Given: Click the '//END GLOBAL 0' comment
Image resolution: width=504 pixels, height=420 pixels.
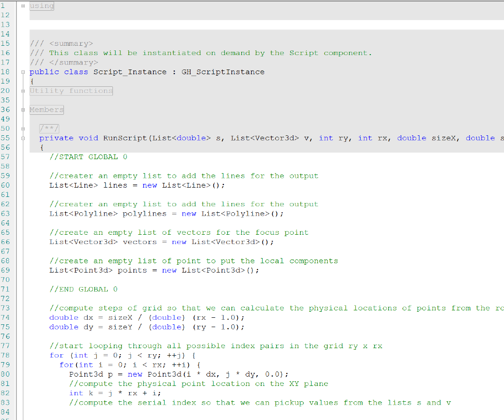Looking at the screenshot, I should click(84, 289).
